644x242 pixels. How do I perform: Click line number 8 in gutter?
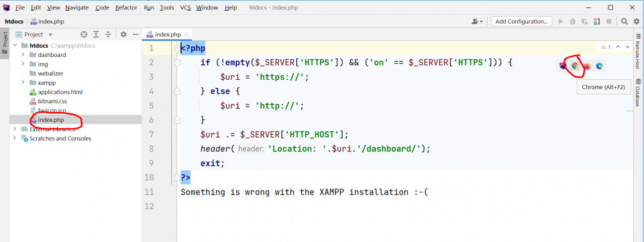[x=152, y=149]
